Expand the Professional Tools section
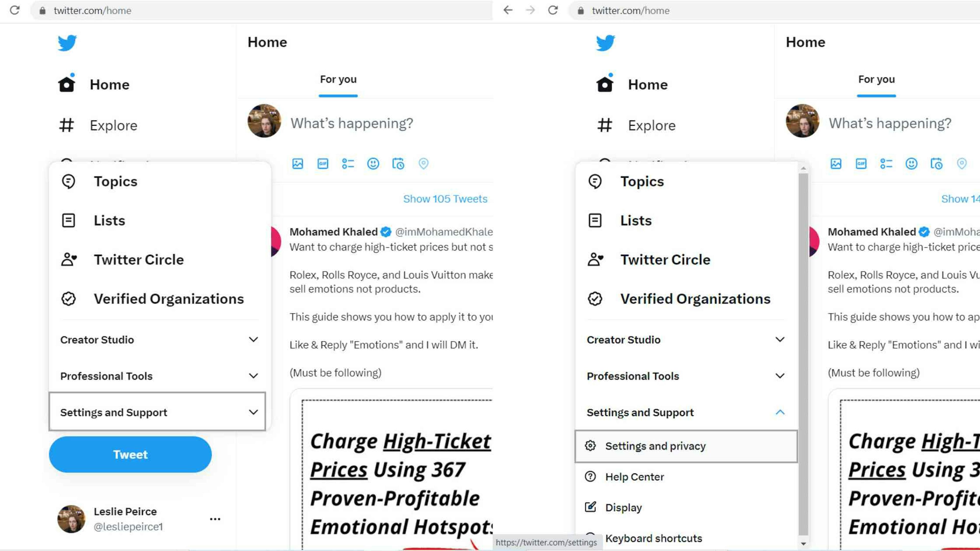980x551 pixels. tap(159, 375)
